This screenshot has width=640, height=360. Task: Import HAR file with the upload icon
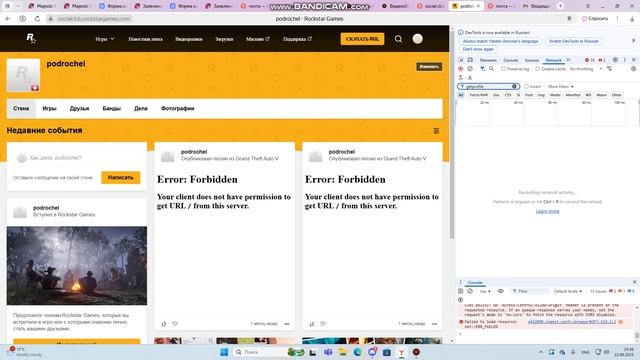461,77
